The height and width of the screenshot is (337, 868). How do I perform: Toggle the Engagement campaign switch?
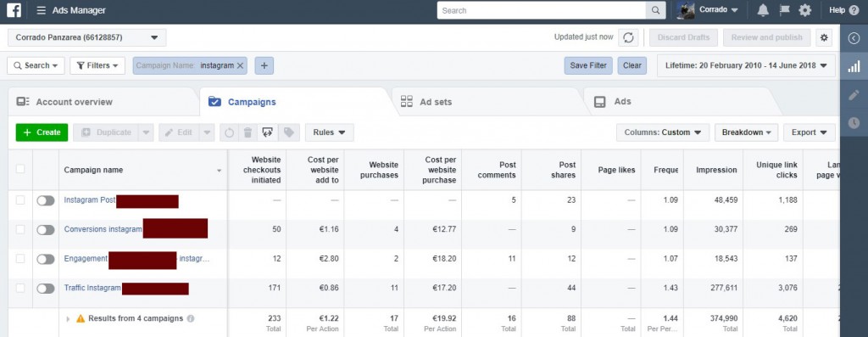click(x=46, y=259)
